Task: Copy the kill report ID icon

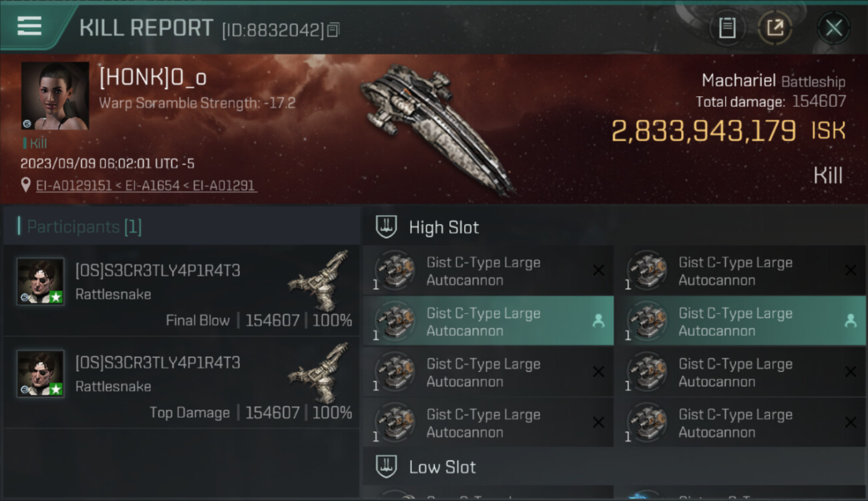Action: click(333, 29)
